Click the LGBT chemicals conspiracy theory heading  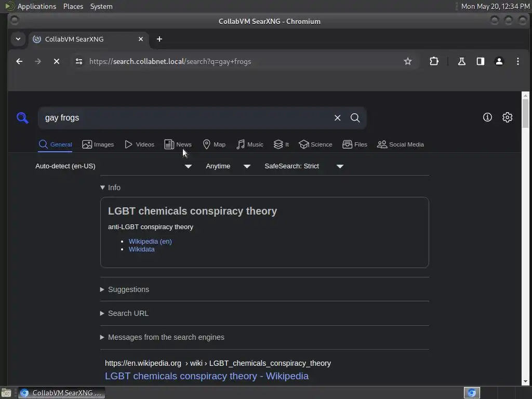[192, 211]
